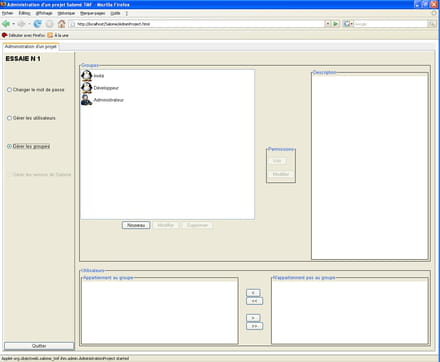Reload the page with blue refresh icon

(x=37, y=24)
